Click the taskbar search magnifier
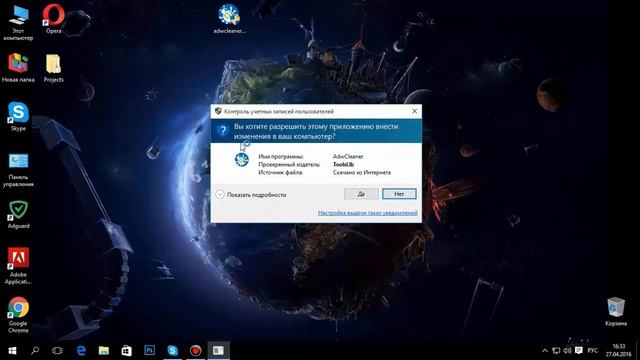The image size is (640, 360). [35, 351]
